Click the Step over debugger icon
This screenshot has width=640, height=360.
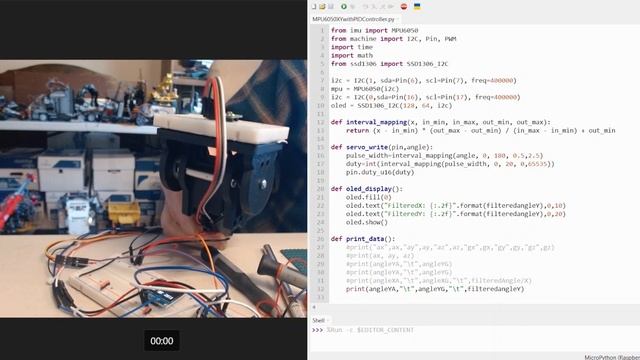tap(365, 7)
